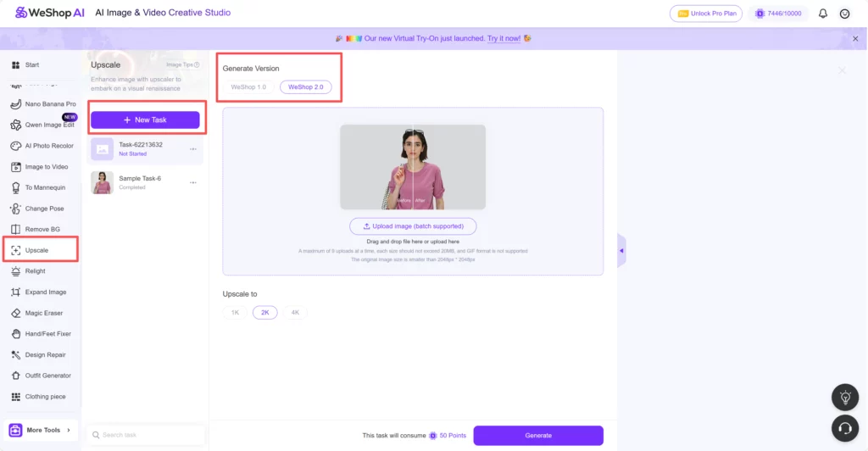The image size is (868, 451).
Task: Select WeShop 2.0 generate version
Action: point(305,86)
